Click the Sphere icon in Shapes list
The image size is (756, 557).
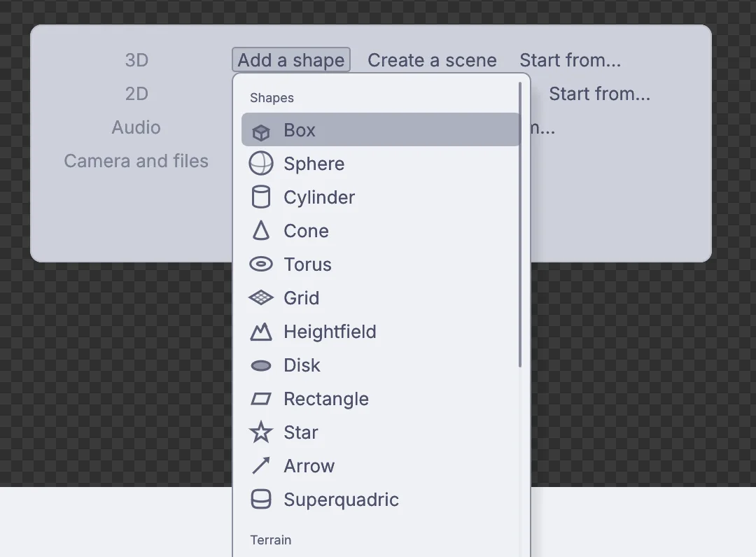point(261,163)
